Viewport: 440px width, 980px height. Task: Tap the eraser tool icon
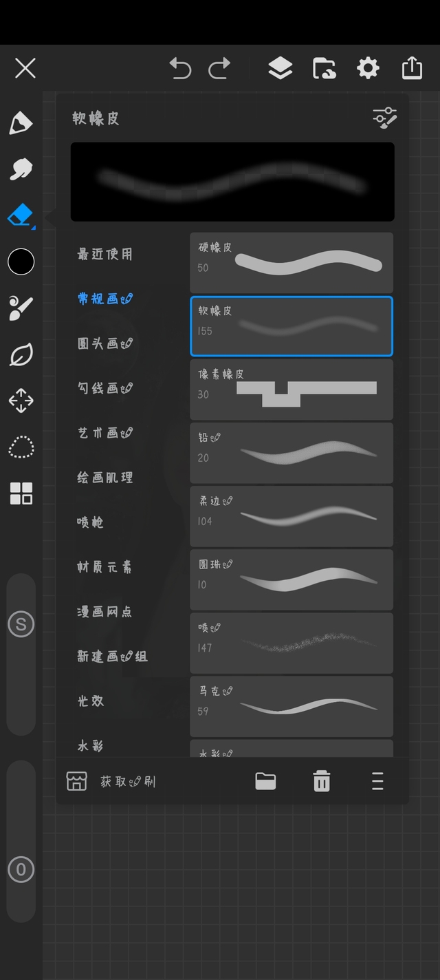click(x=21, y=215)
